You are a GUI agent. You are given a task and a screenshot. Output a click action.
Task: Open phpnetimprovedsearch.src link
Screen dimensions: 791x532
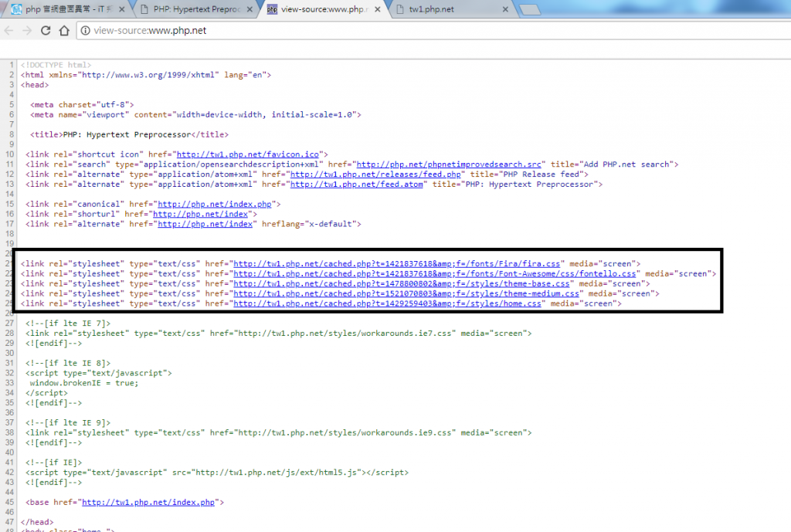click(x=449, y=164)
